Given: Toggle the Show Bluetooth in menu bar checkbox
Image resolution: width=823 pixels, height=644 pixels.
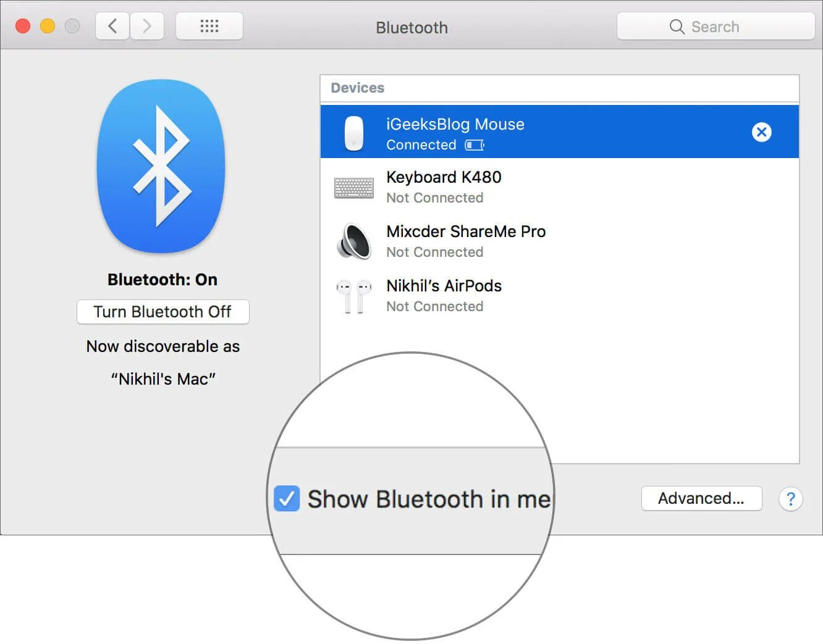Looking at the screenshot, I should (287, 498).
